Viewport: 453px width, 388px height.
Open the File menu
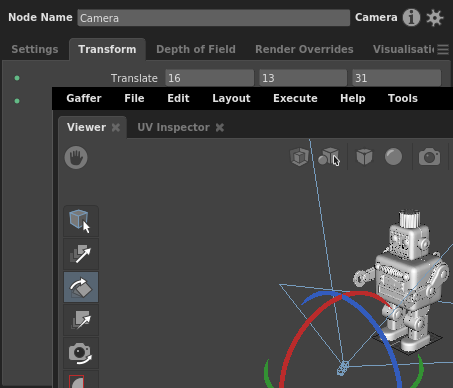tap(134, 98)
